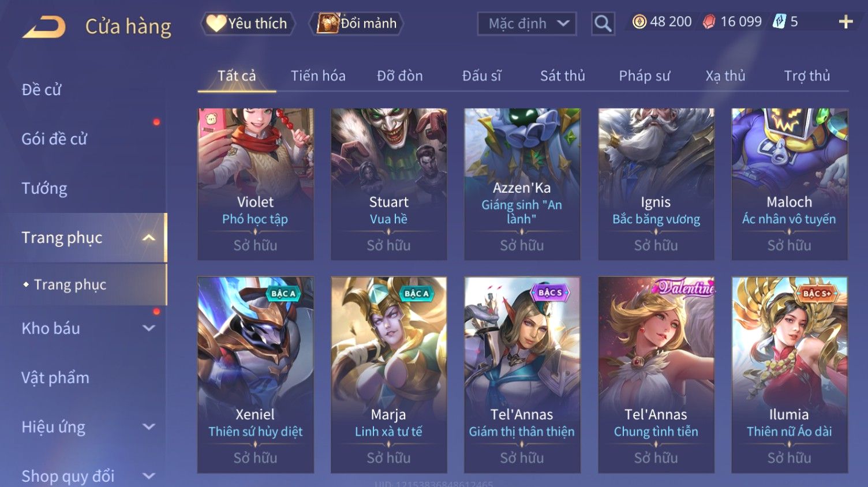Image resolution: width=868 pixels, height=487 pixels.
Task: Expand Shop quy đổi section
Action: click(148, 476)
